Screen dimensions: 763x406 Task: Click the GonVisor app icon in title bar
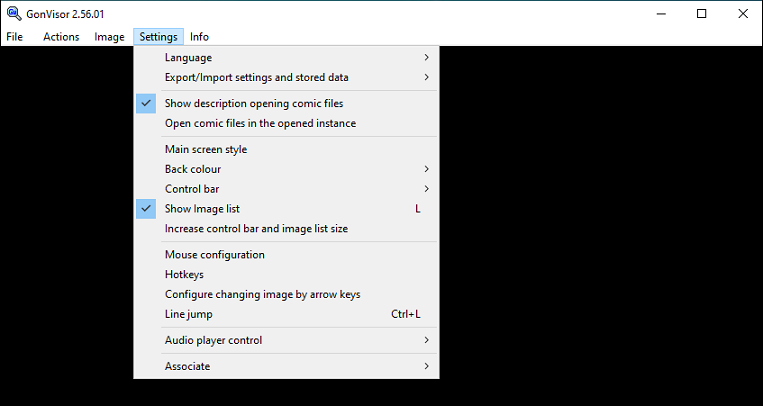point(14,14)
